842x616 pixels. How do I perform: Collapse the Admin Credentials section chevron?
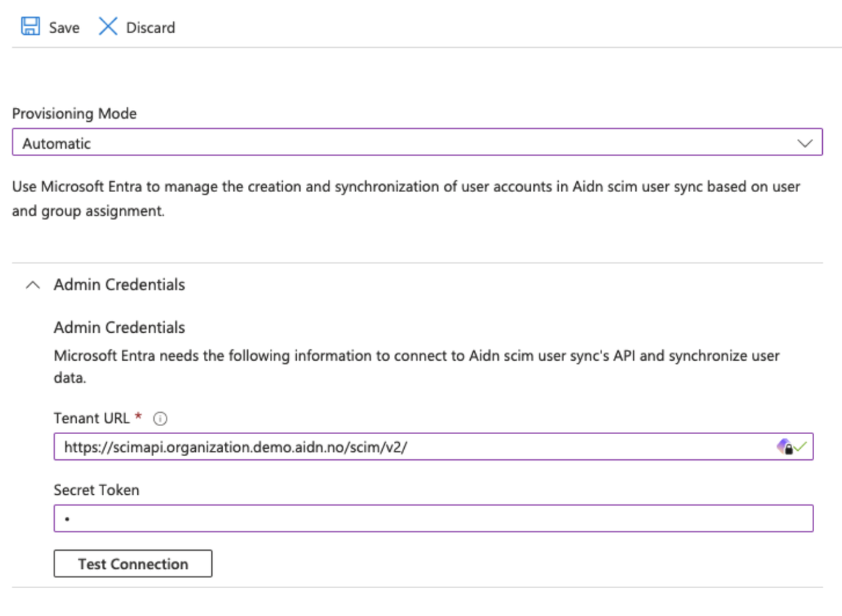33,285
